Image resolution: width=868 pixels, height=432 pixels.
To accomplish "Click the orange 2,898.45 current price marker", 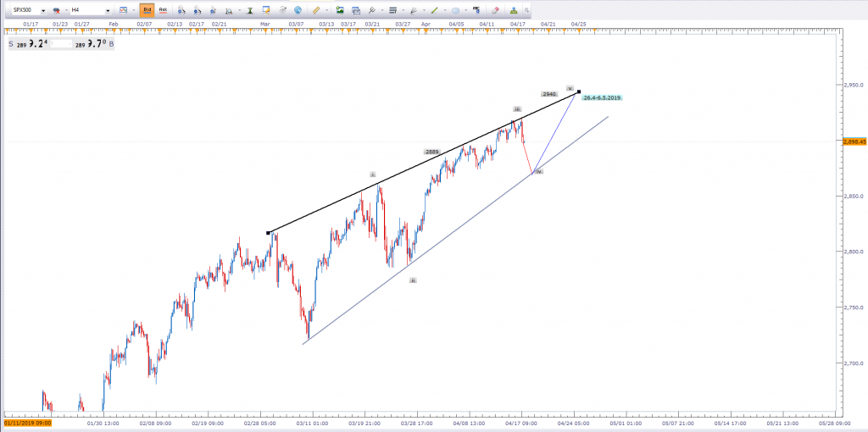I will (x=854, y=142).
